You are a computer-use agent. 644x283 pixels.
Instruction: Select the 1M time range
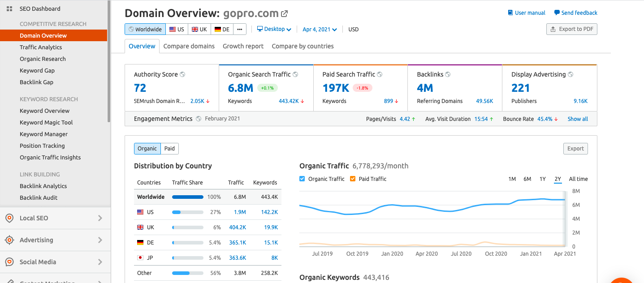[512, 179]
